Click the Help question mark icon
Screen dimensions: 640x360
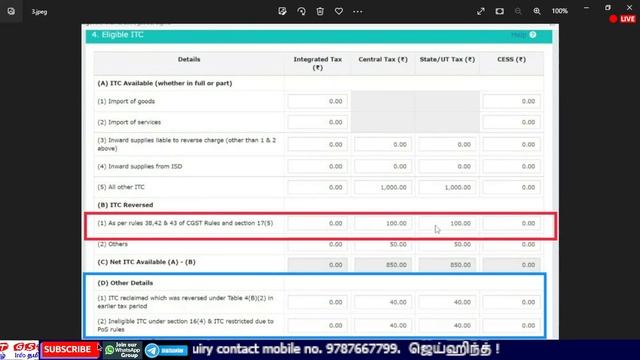point(533,35)
